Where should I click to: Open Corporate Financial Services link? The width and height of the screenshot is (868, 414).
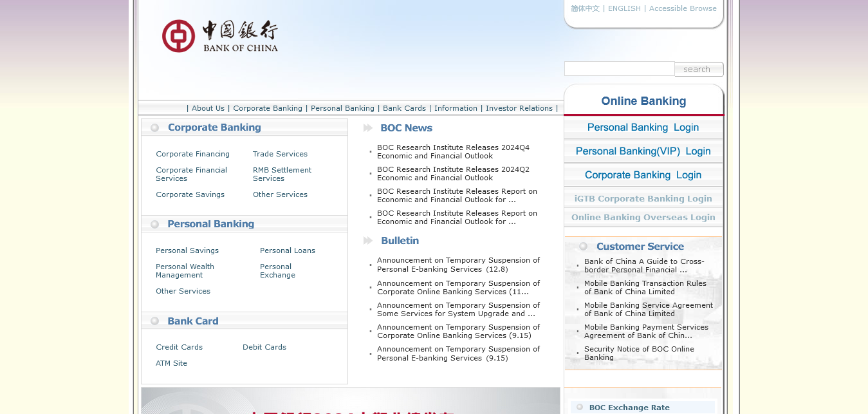(x=191, y=174)
